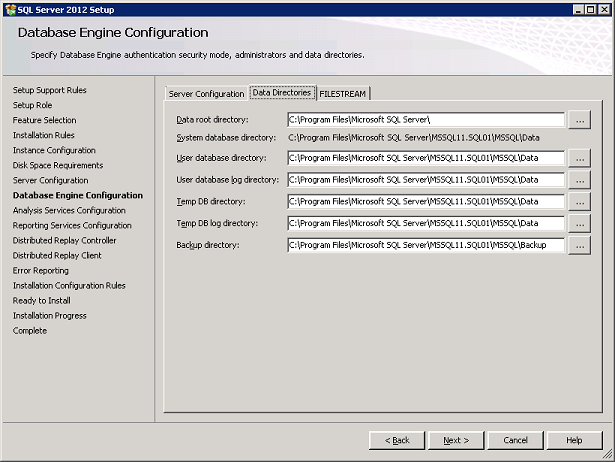Click the Feature Selection step
Image resolution: width=615 pixels, height=462 pixels.
[x=44, y=120]
